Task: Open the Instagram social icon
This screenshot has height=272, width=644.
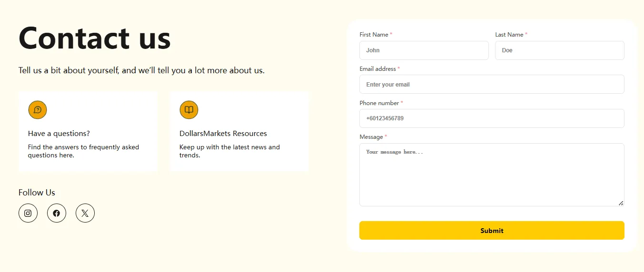Action: [28, 213]
